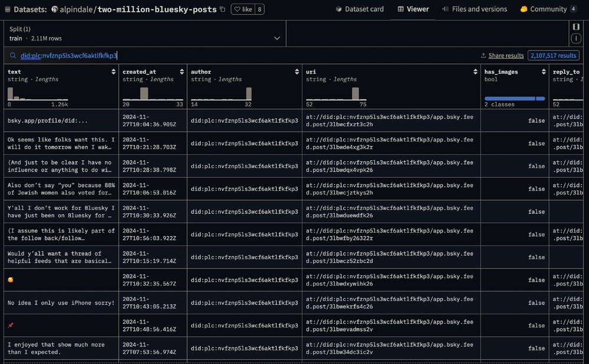This screenshot has height=364, width=589.
Task: Select the 'Would y'all want a thread' cell
Action: [61, 257]
